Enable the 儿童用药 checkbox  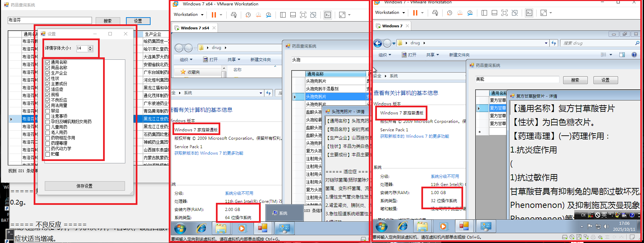point(48,127)
